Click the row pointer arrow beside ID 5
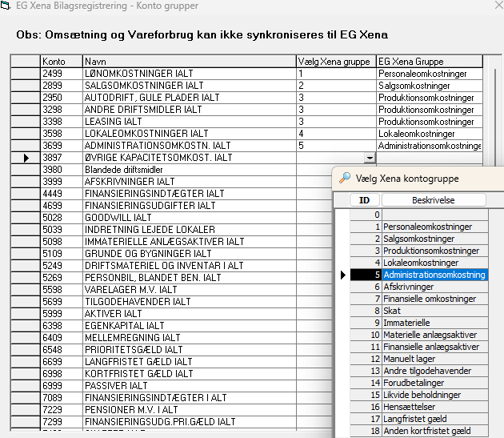Screen dimensions: 504x438 [342, 275]
